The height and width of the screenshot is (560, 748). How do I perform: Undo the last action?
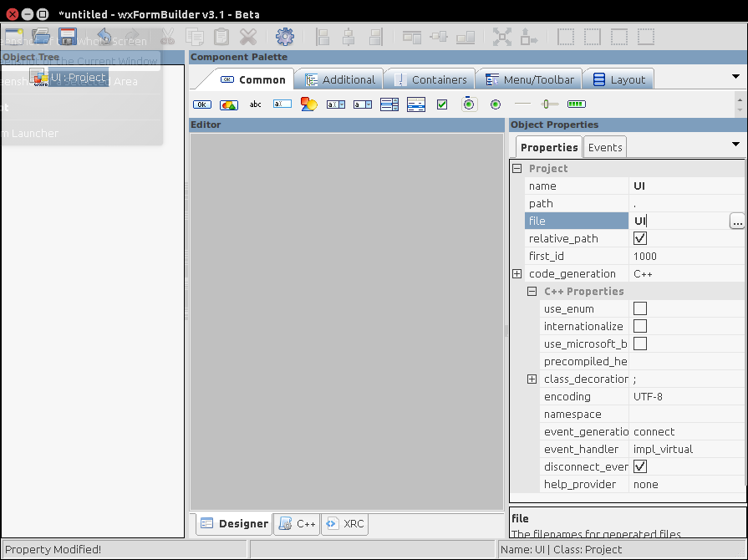[104, 37]
